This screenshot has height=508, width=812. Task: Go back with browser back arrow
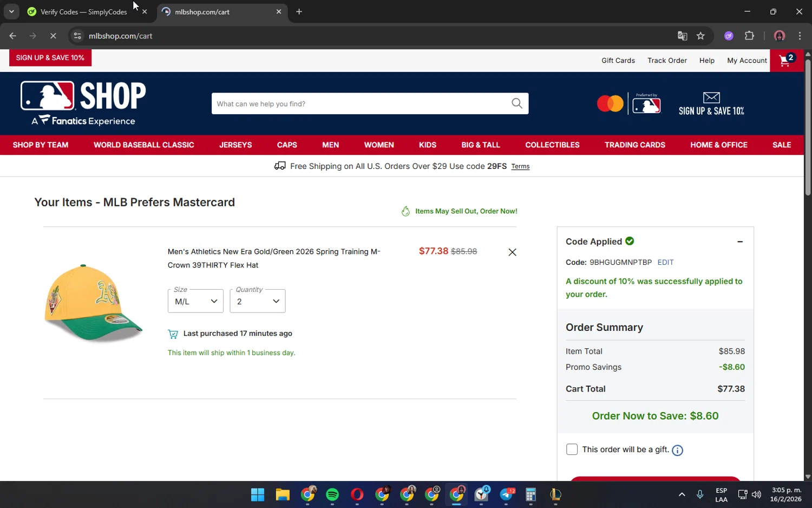[x=13, y=36]
